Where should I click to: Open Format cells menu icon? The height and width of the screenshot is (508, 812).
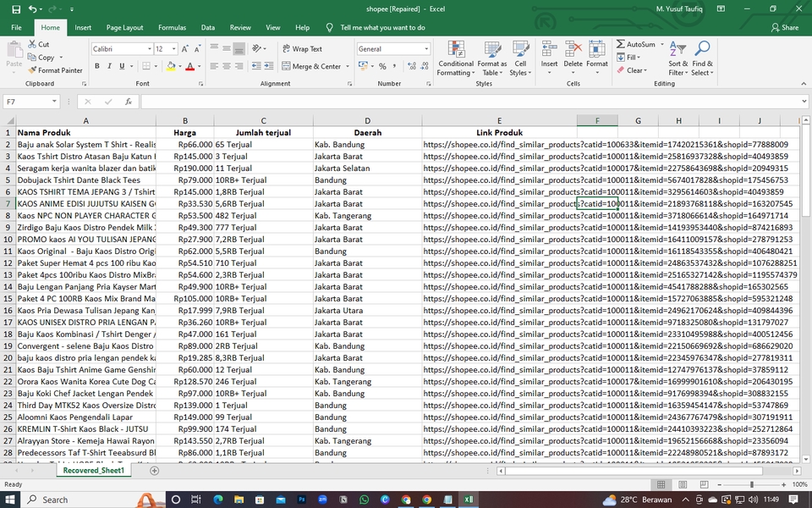(x=596, y=50)
